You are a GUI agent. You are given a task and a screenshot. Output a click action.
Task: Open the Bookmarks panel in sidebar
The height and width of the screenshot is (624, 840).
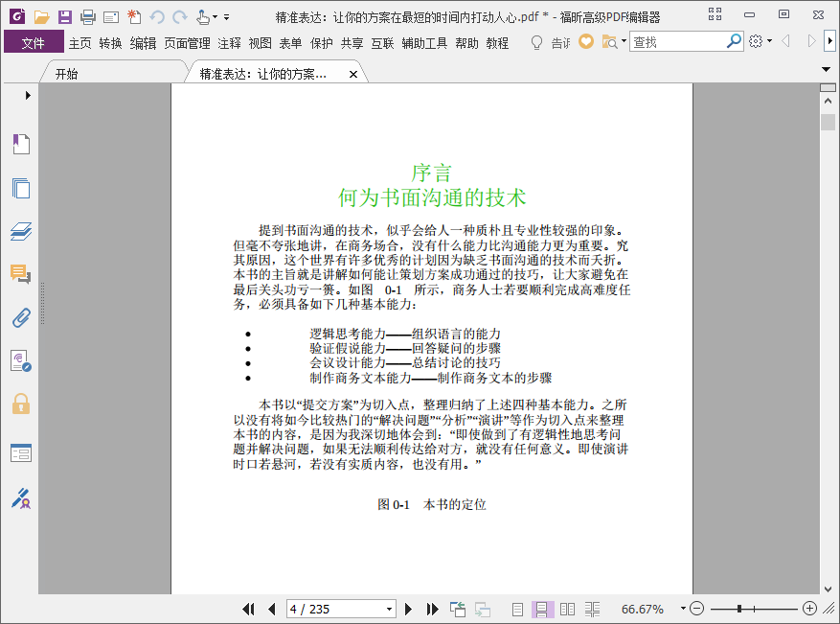point(20,145)
